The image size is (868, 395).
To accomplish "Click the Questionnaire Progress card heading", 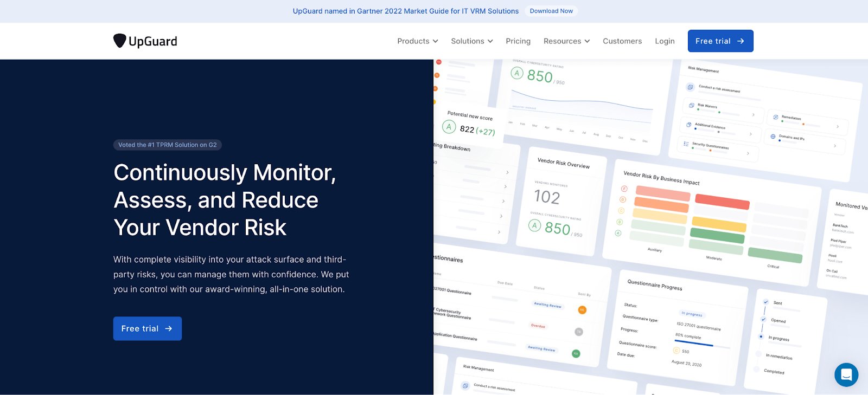I will coord(655,284).
